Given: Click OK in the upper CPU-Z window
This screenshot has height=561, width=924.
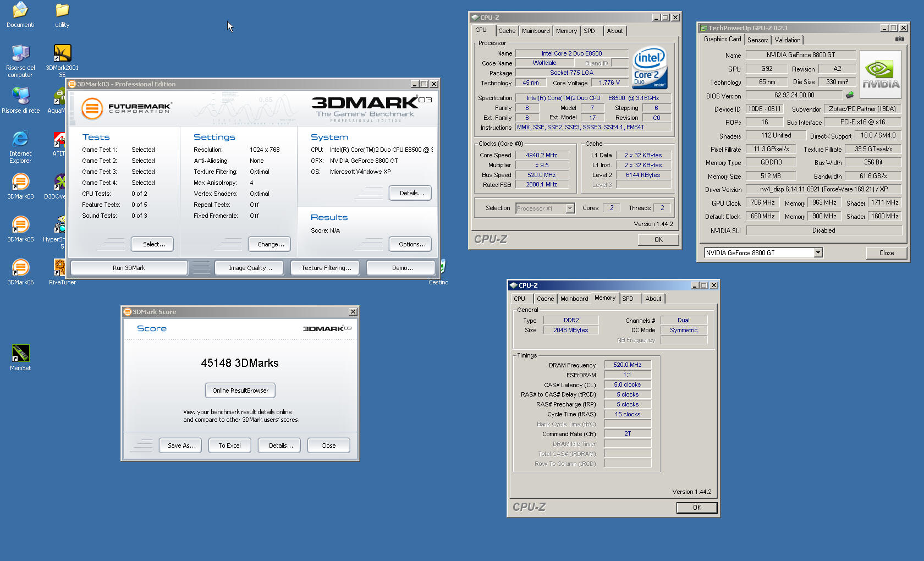Looking at the screenshot, I should click(x=658, y=240).
